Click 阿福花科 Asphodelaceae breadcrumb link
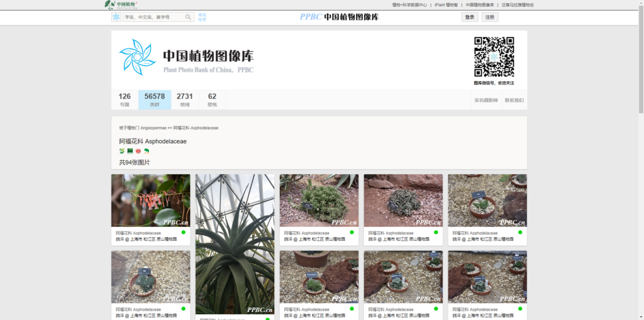This screenshot has height=320, width=644. (x=196, y=128)
